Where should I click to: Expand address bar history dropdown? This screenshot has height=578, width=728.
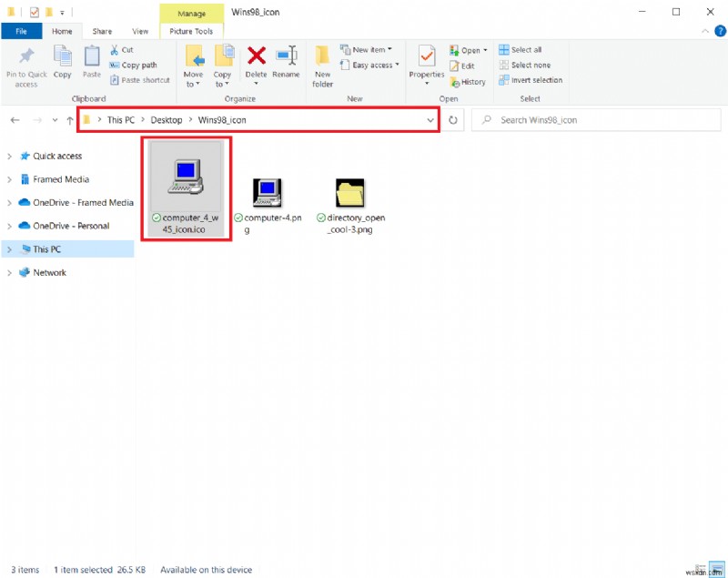click(x=430, y=120)
